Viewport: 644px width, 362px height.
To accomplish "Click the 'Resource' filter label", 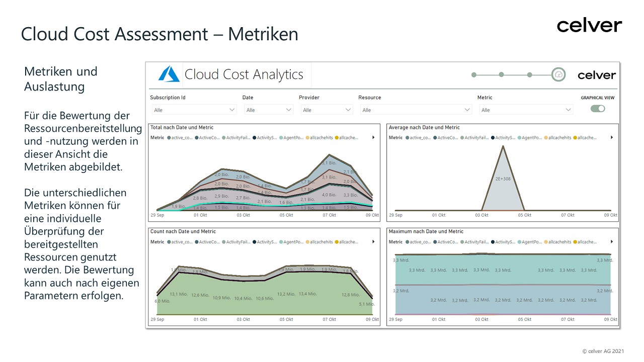I will pos(370,98).
